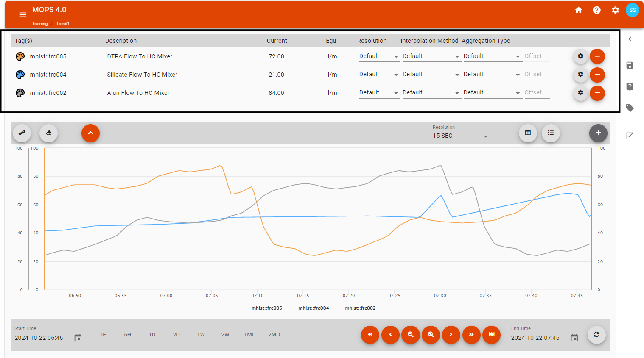Open the chart Resolution 15 SEC dropdown
The width and height of the screenshot is (644, 358).
[x=460, y=136]
